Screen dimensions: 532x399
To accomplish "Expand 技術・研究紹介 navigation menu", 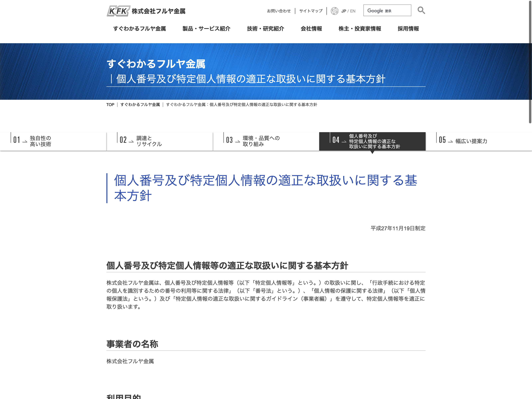I will pyautogui.click(x=265, y=29).
